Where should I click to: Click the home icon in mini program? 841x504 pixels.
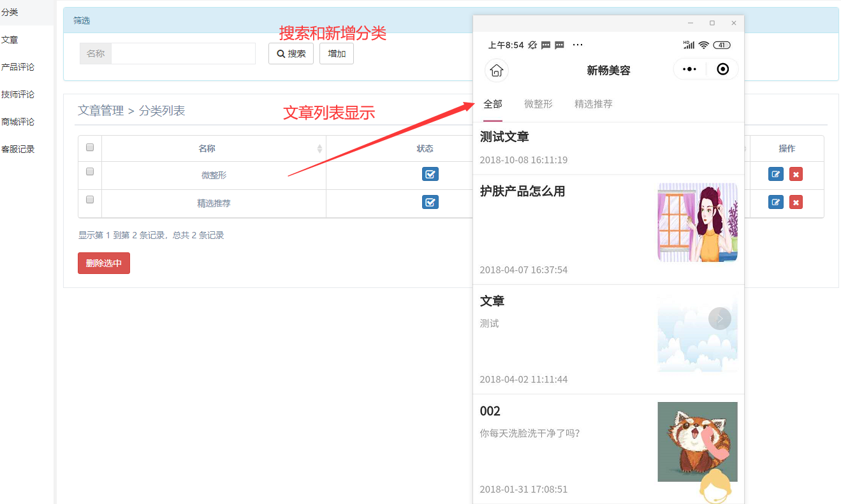[x=497, y=70]
